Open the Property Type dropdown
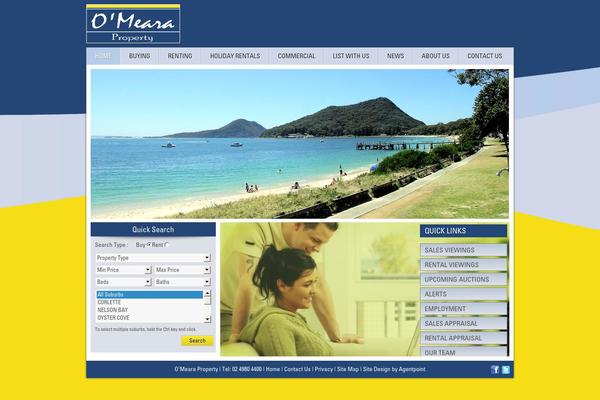Image resolution: width=600 pixels, height=400 pixels. pyautogui.click(x=153, y=258)
